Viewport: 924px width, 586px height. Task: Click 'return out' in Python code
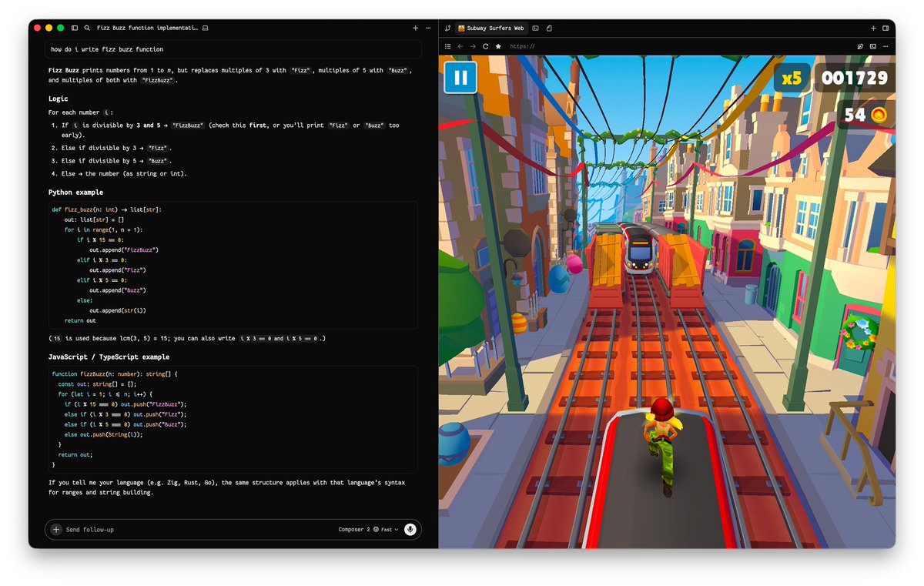pos(80,320)
